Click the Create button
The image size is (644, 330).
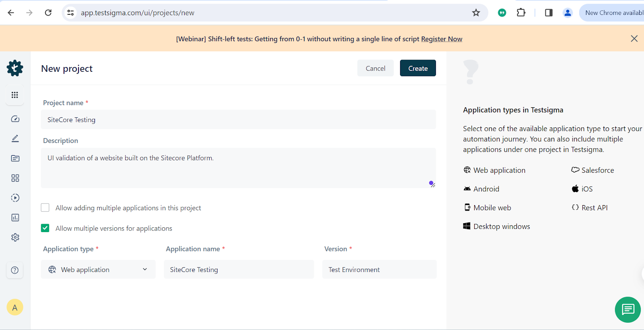point(418,68)
